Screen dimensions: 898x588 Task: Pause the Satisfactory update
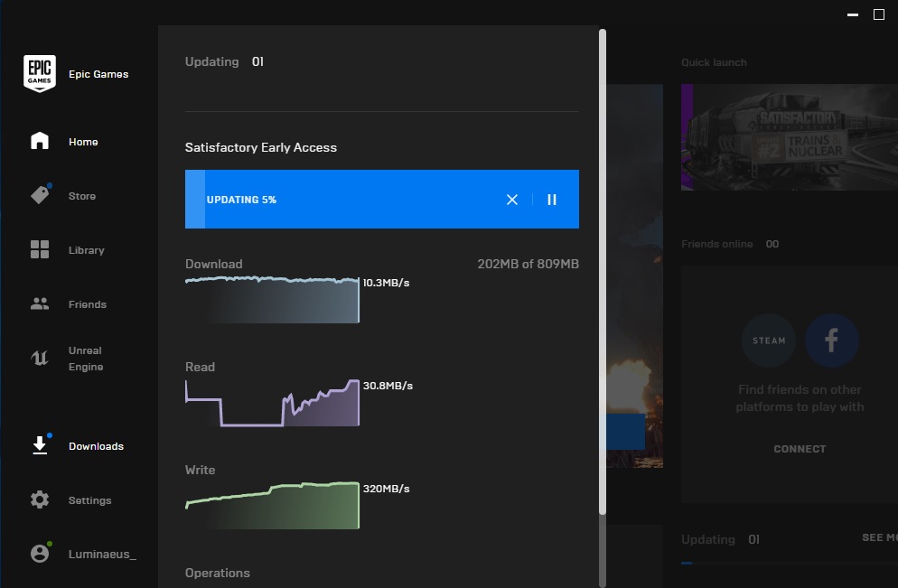[x=551, y=200]
